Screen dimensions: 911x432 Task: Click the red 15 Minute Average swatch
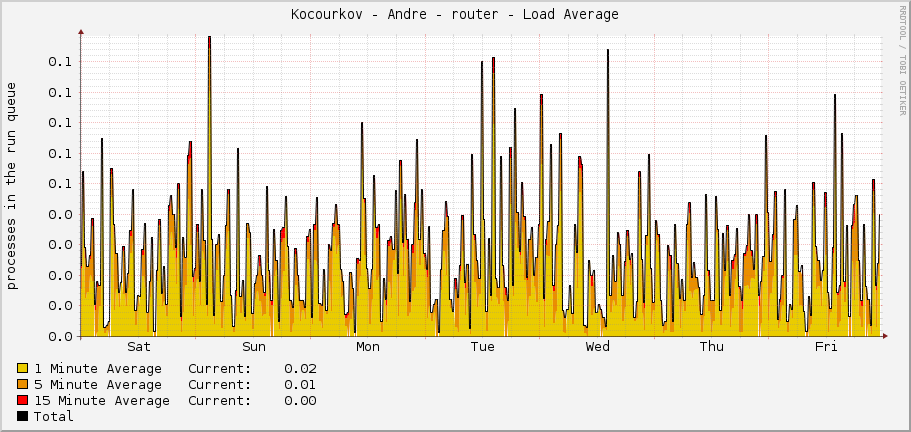[23, 400]
